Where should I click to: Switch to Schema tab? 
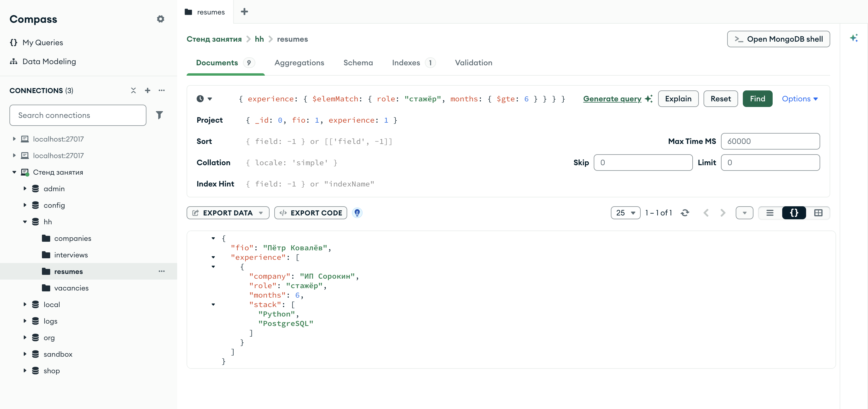coord(358,63)
